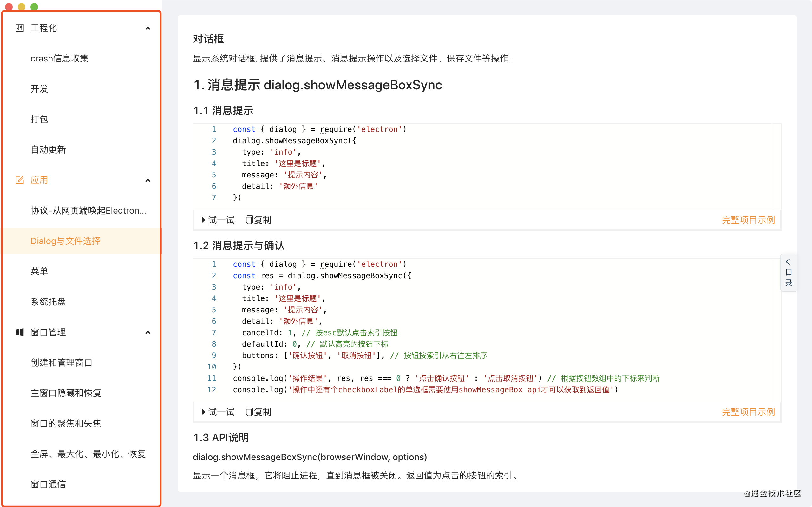Image resolution: width=812 pixels, height=507 pixels.
Task: Open the crash信息收集 page
Action: [59, 58]
